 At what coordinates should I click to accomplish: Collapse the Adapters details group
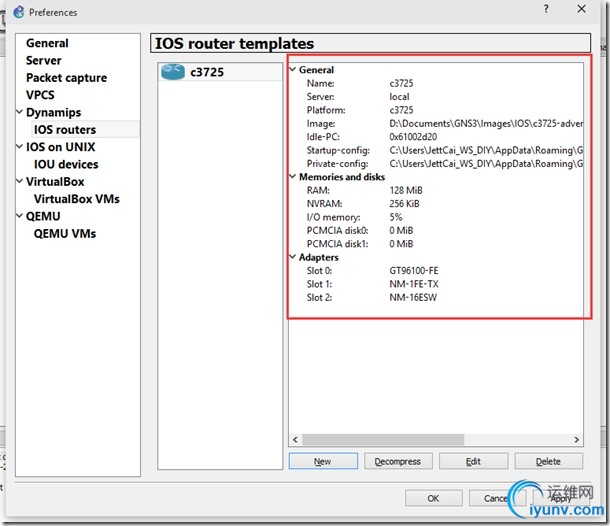pyautogui.click(x=293, y=257)
